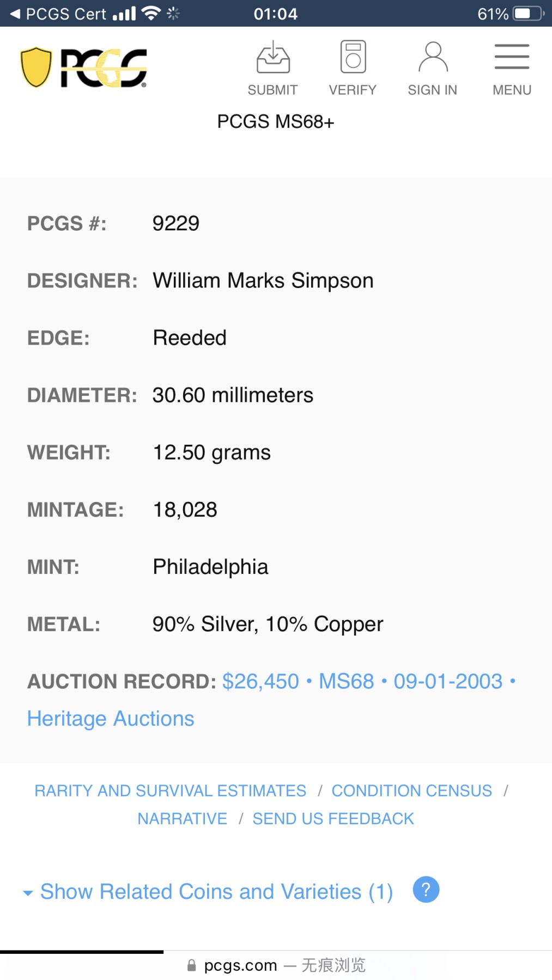Tap the battery indicator in status bar
Image resolution: width=552 pixels, height=980 pixels.
[528, 14]
